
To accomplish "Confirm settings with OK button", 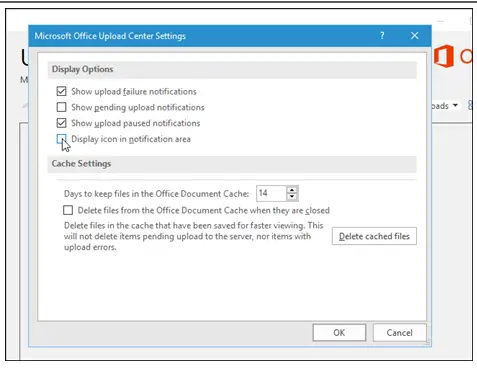I will (x=339, y=333).
